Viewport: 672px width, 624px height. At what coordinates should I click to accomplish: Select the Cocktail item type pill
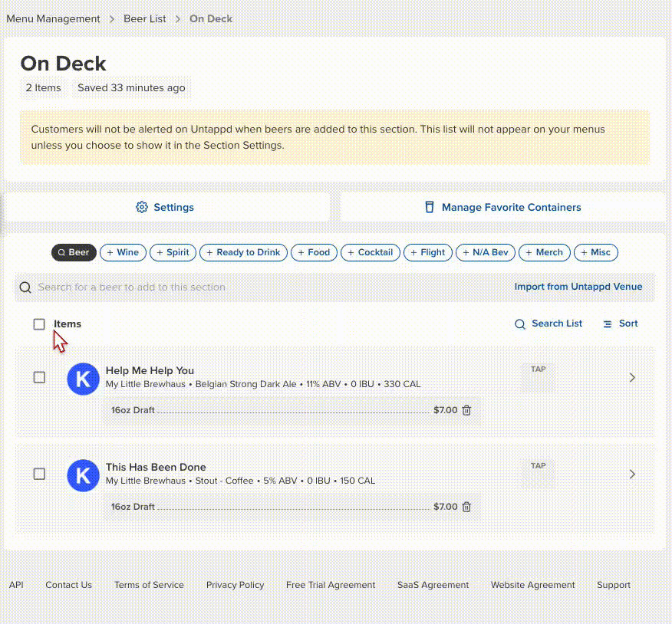click(x=371, y=252)
